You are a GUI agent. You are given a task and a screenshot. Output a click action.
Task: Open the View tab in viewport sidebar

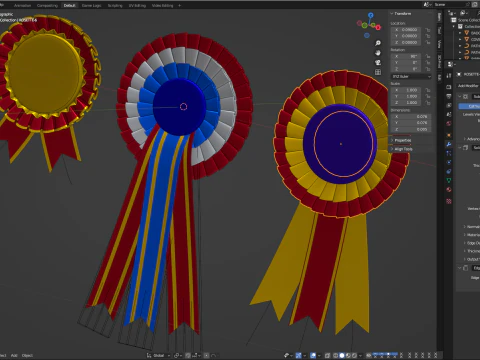(x=440, y=44)
